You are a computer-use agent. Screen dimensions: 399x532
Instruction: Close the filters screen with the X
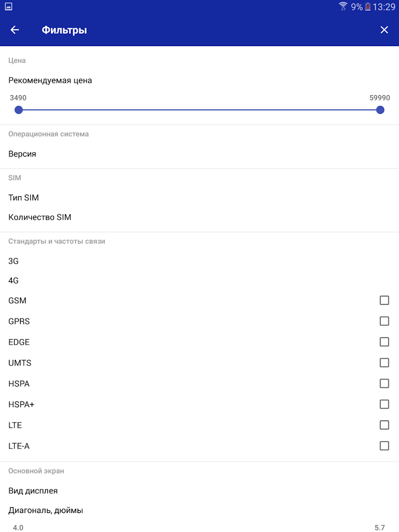click(384, 30)
